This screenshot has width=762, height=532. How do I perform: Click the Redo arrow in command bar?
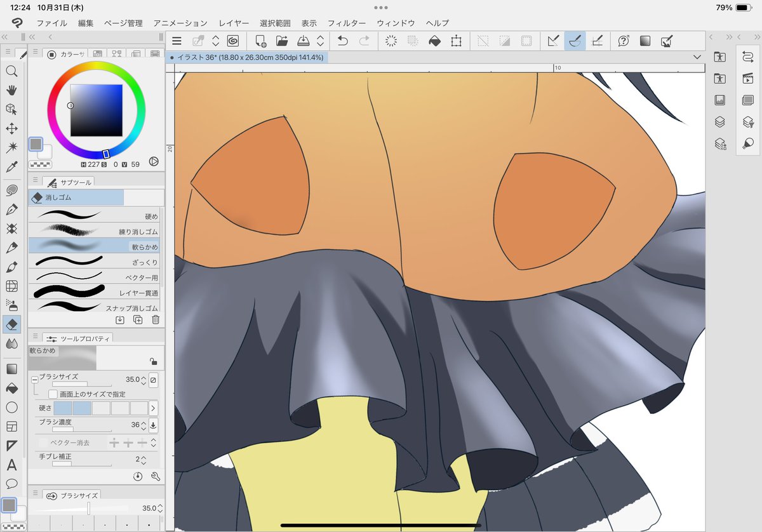(x=364, y=41)
